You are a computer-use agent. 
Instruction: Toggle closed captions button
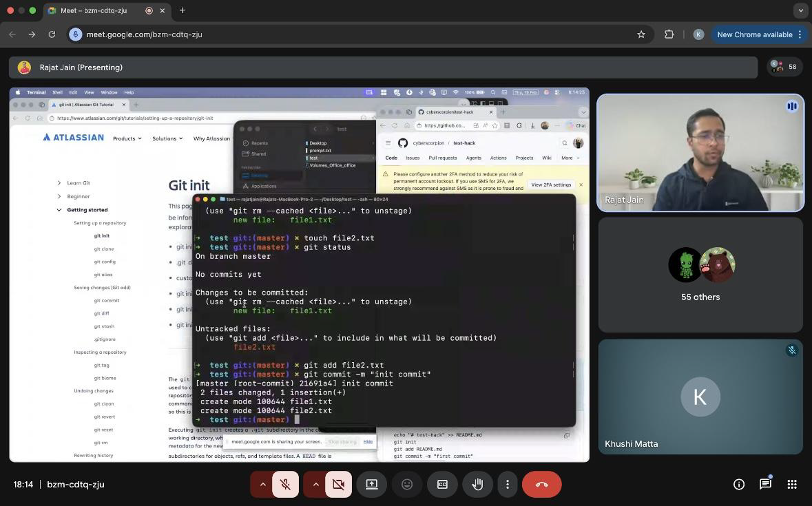coord(442,485)
